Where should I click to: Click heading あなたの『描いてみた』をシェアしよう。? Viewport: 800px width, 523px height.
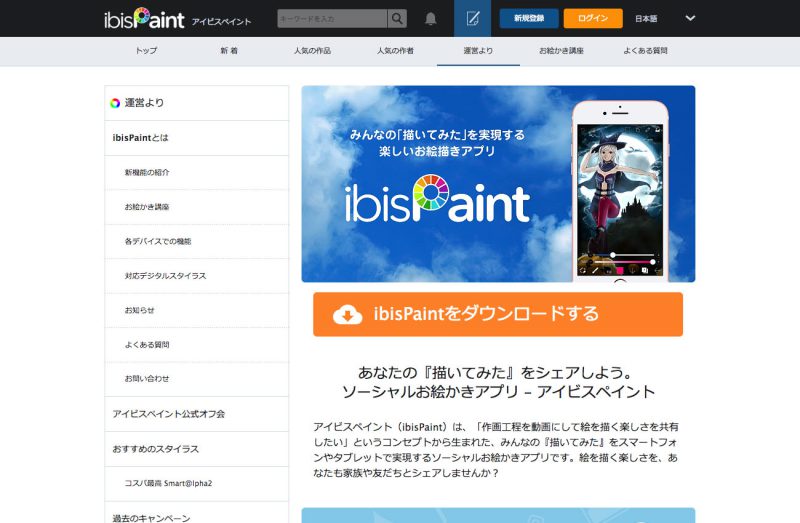tap(495, 372)
